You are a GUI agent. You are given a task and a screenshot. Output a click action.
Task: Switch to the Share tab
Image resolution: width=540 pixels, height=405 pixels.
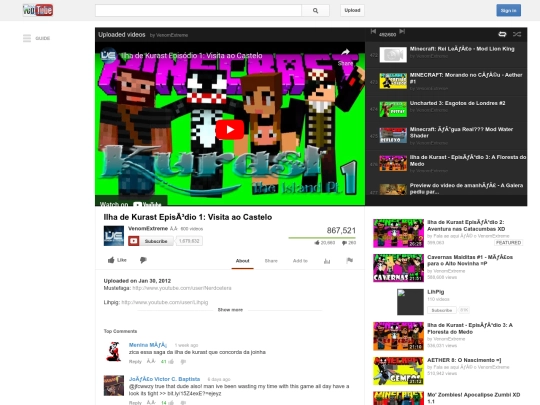271,261
